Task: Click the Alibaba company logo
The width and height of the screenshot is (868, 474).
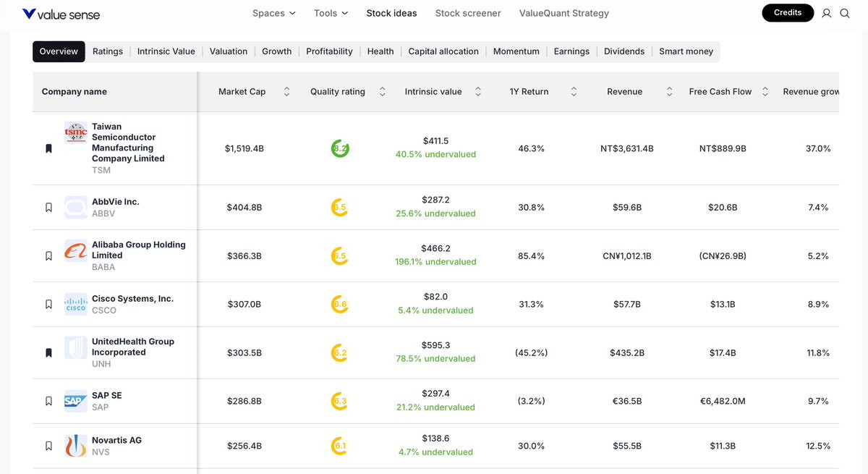Action: coord(76,251)
